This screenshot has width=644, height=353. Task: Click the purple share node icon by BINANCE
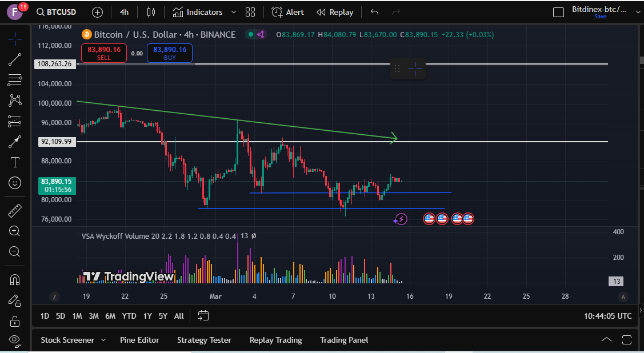point(260,34)
